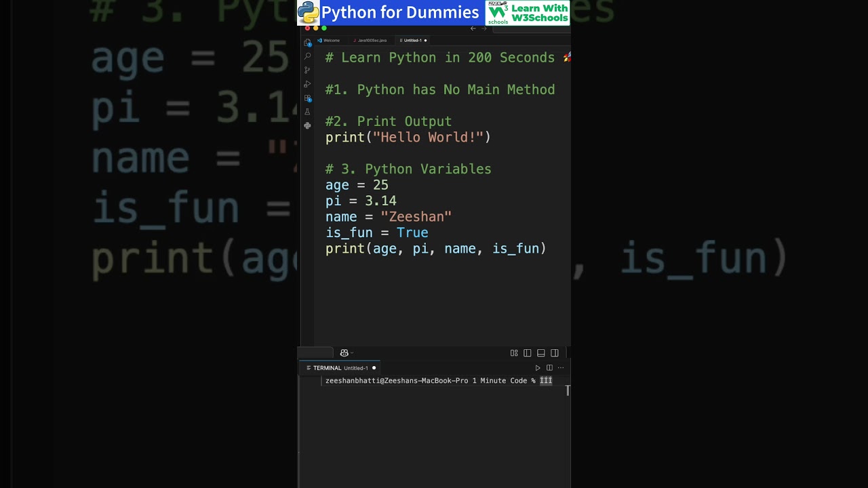Viewport: 868px width, 488px height.
Task: Open the Python icon in activity bar
Action: (x=307, y=125)
